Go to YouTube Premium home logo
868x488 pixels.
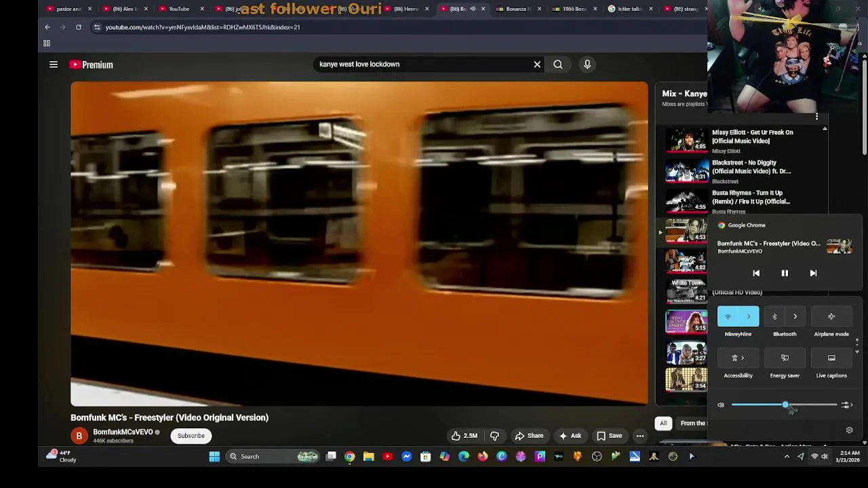point(91,64)
